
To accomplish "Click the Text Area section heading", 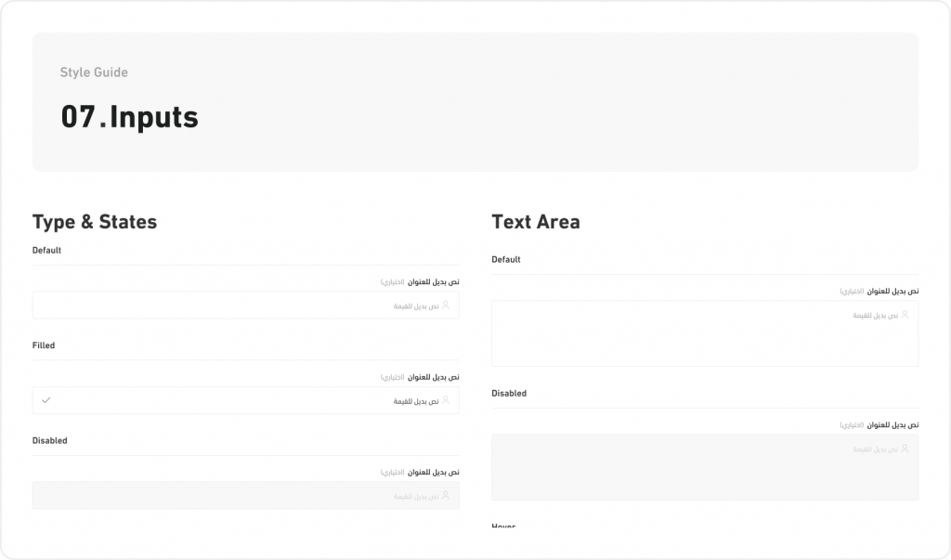I will click(x=536, y=222).
